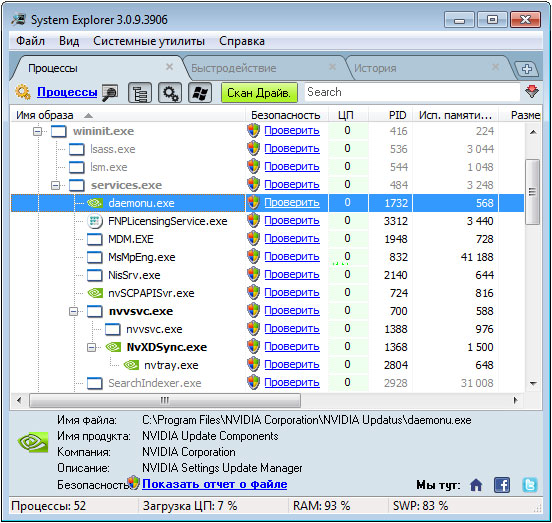Image resolution: width=552 pixels, height=523 pixels.
Task: Open the Системные утилиты menu
Action: (149, 41)
